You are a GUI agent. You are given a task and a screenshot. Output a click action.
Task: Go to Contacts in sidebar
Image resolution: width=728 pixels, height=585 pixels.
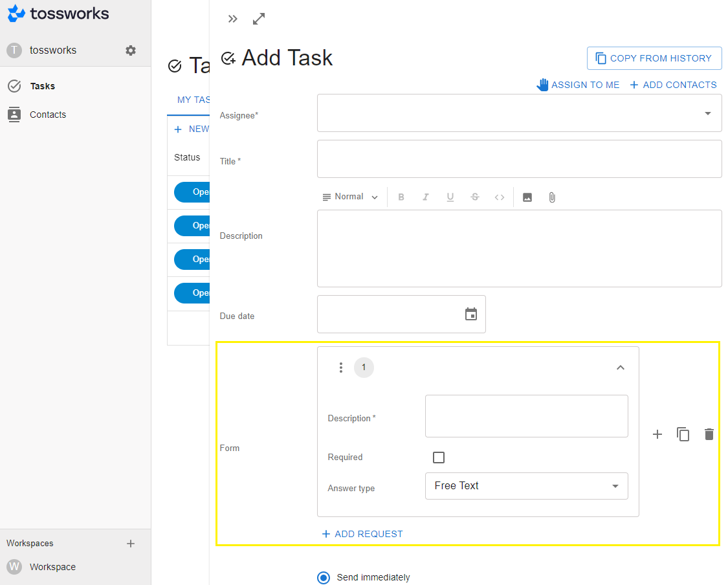click(47, 115)
